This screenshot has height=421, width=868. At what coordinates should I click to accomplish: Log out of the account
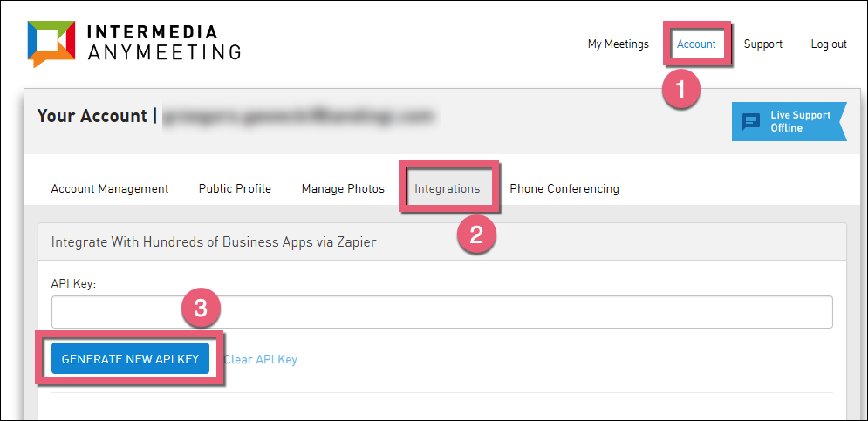click(x=828, y=44)
